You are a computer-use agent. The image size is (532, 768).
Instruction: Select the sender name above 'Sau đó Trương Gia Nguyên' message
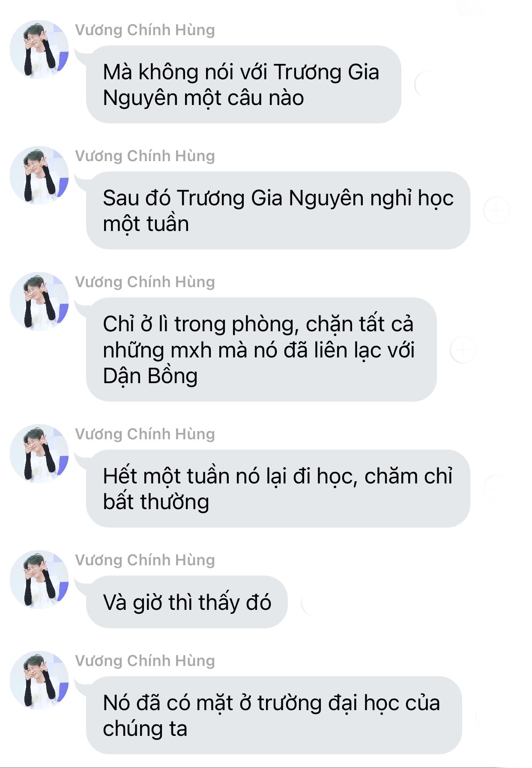pos(145,156)
